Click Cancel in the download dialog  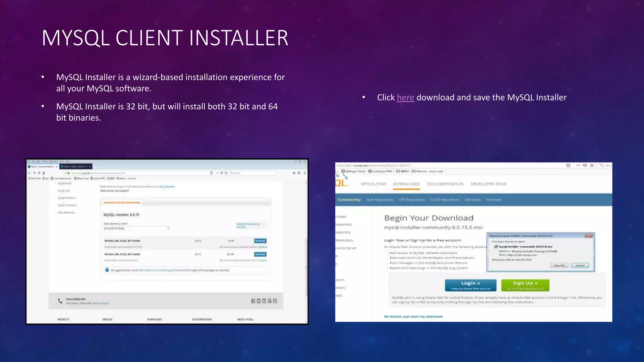coord(580,266)
